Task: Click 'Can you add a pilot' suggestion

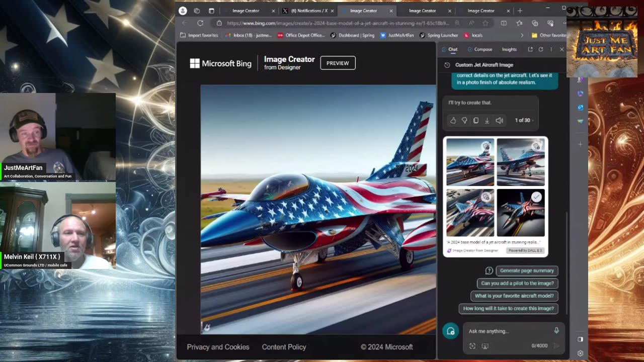Action: pos(517,283)
